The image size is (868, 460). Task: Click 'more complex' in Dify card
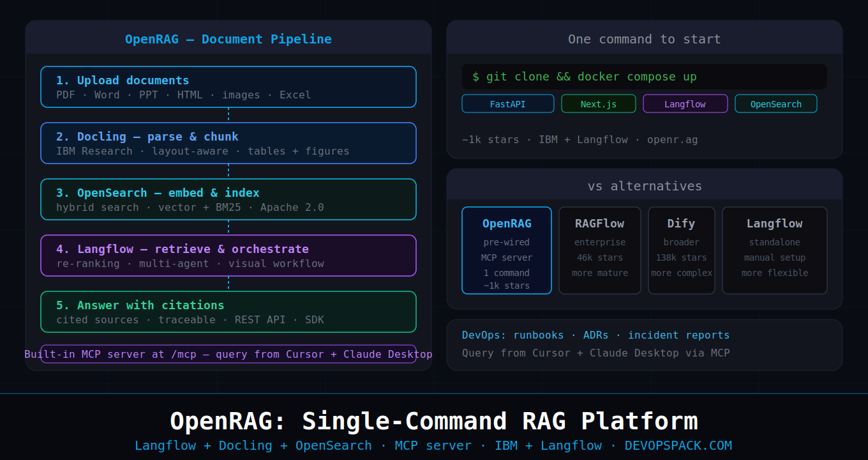click(x=682, y=273)
